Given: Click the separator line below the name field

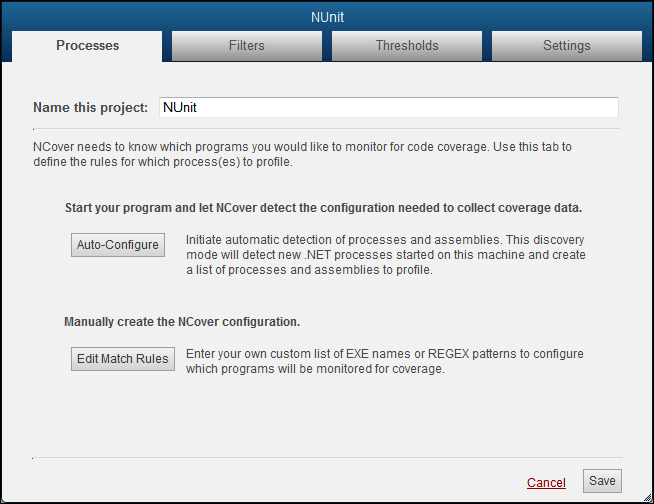Looking at the screenshot, I should coord(326,128).
